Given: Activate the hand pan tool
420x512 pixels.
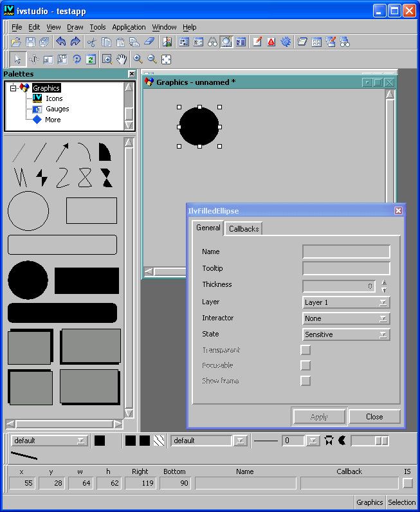Looking at the screenshot, I should tap(122, 59).
